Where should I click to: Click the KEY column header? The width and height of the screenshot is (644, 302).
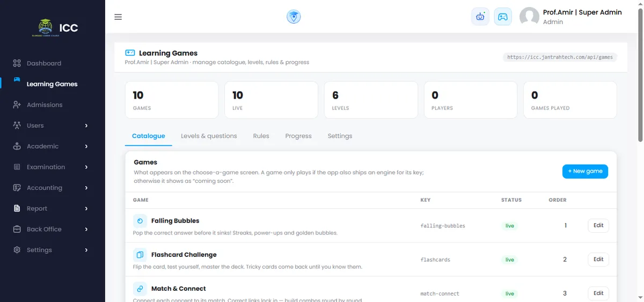tap(426, 200)
